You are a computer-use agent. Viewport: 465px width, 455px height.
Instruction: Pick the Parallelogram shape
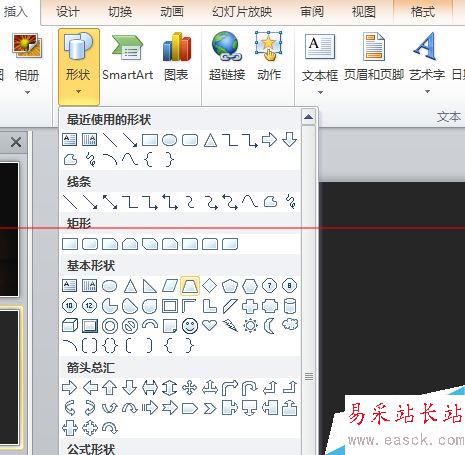170,286
